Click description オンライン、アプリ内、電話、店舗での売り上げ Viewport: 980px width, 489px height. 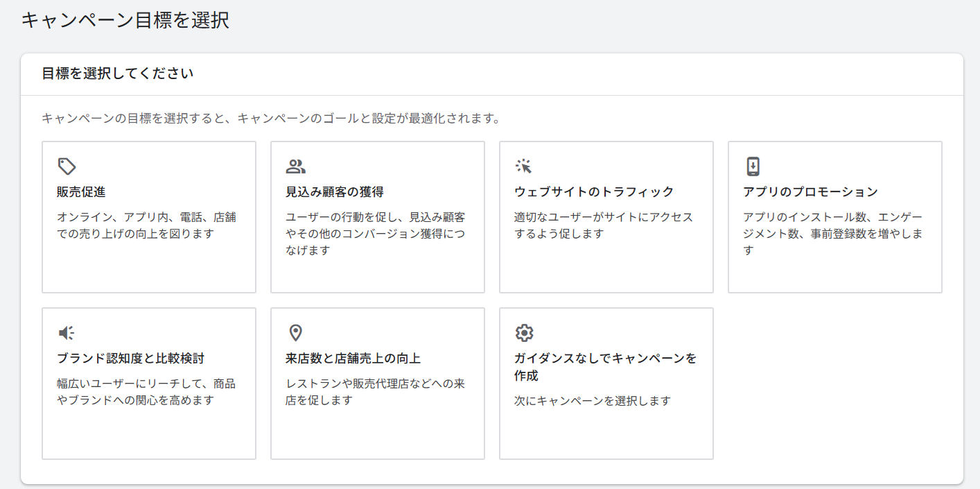pyautogui.click(x=146, y=225)
